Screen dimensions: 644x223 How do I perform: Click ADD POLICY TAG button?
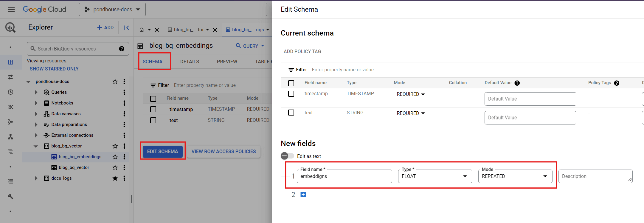point(302,51)
